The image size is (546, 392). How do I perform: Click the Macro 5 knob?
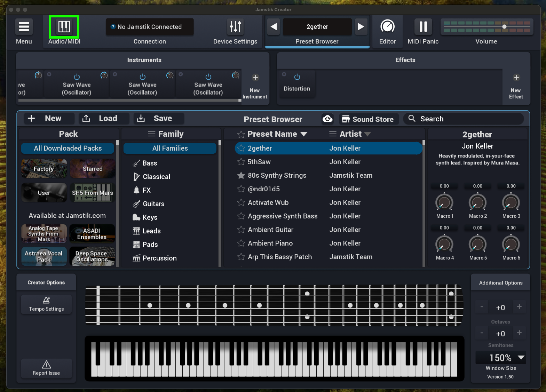(478, 244)
